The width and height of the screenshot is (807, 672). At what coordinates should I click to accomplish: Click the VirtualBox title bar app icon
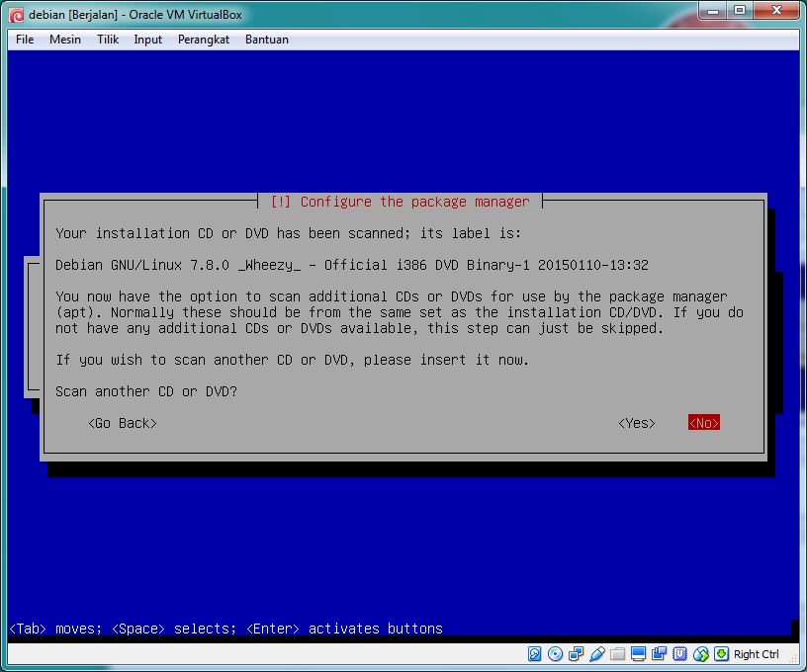pos(16,15)
